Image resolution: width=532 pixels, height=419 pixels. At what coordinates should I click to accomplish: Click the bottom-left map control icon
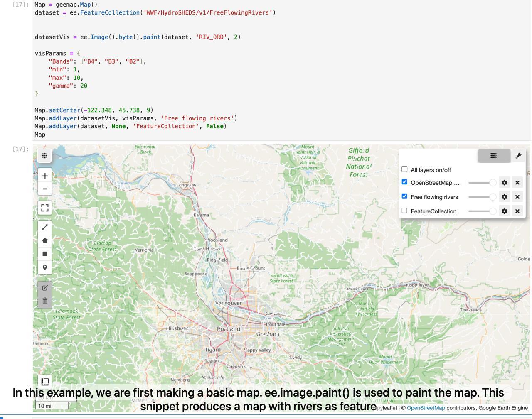tap(45, 381)
